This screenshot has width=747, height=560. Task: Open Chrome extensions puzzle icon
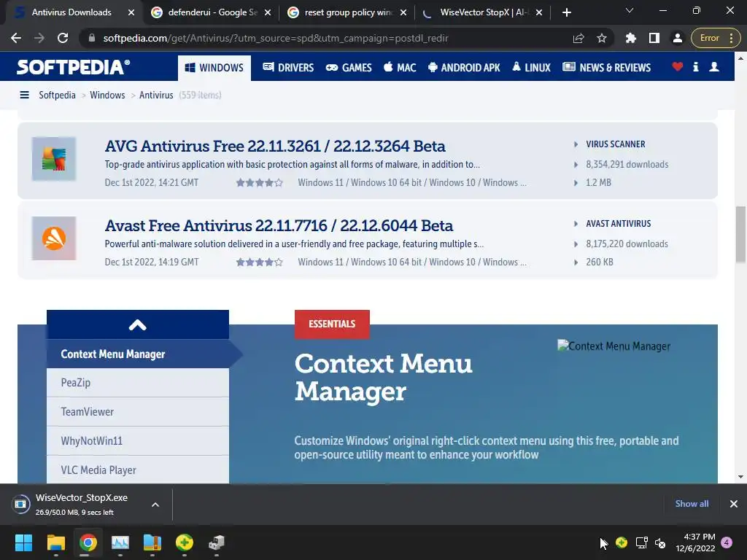(631, 38)
